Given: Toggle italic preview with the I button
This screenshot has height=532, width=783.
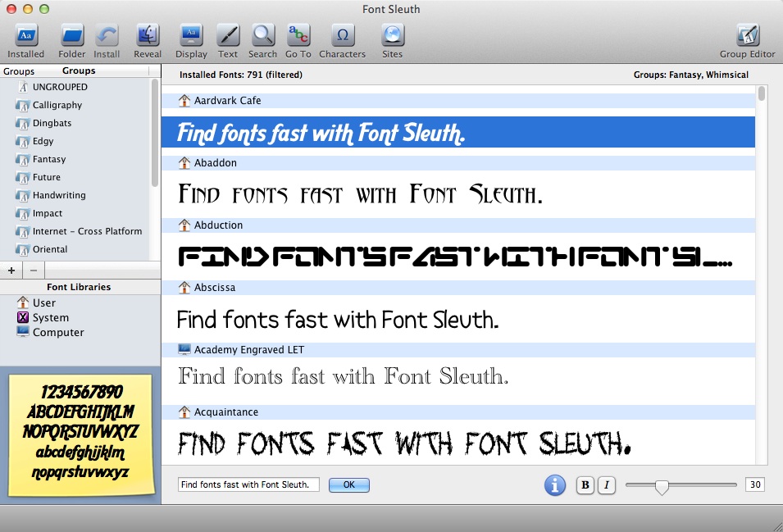Looking at the screenshot, I should point(607,484).
